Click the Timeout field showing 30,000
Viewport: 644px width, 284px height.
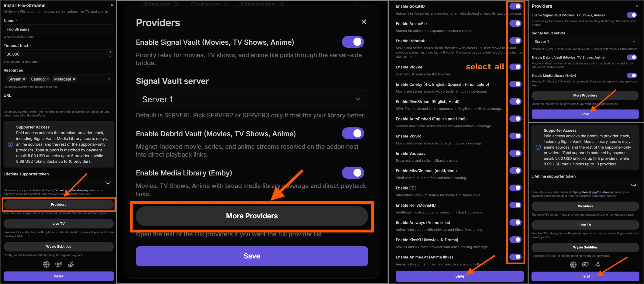pos(59,54)
